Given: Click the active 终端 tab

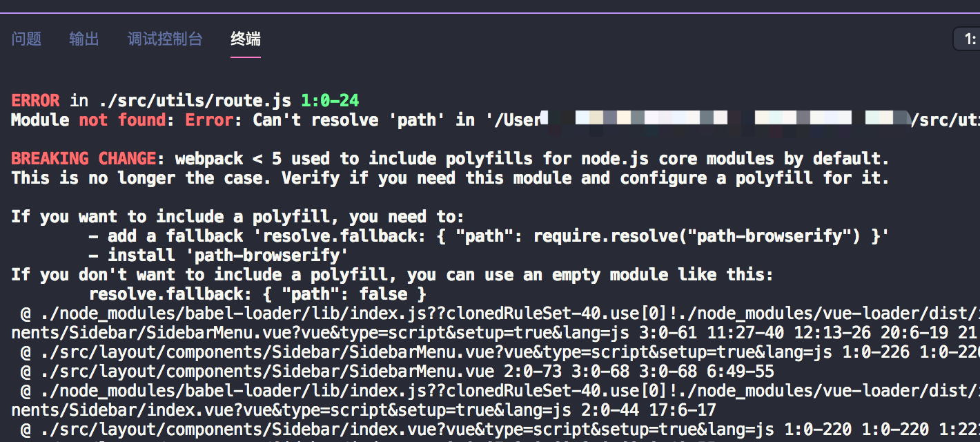Looking at the screenshot, I should [x=246, y=39].
